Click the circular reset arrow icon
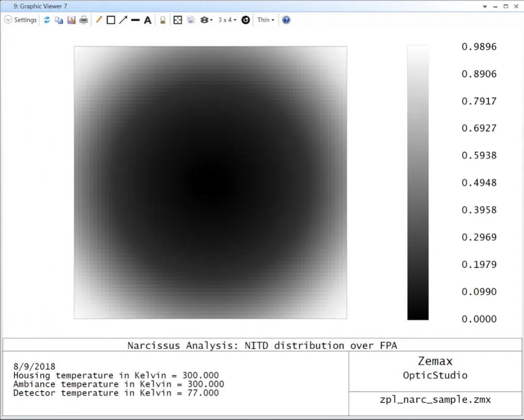 click(x=246, y=20)
